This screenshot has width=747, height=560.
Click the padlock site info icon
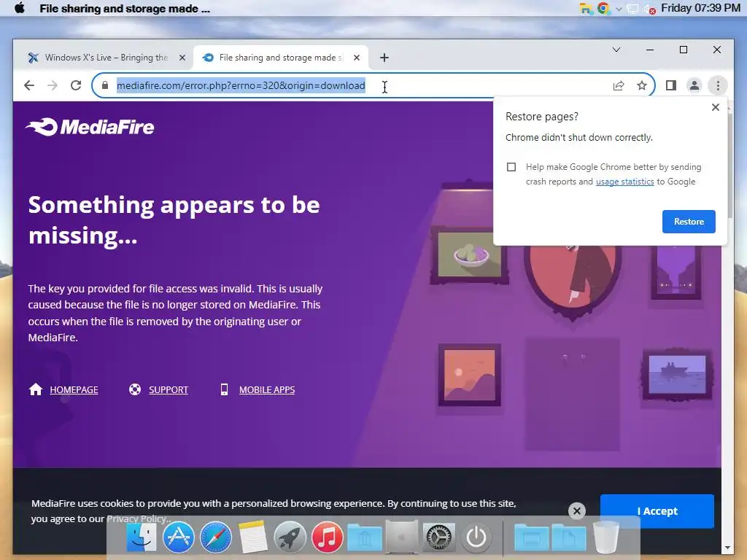(105, 85)
